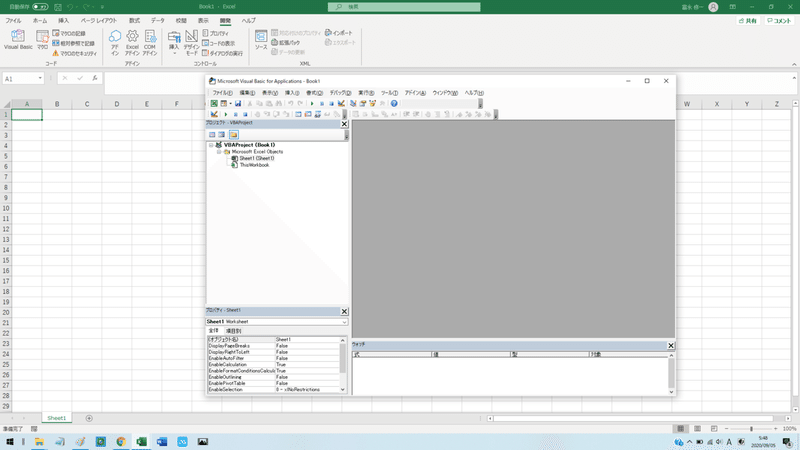Close the プロジェクト (Project) pane
This screenshot has width=800, height=450.
(344, 124)
